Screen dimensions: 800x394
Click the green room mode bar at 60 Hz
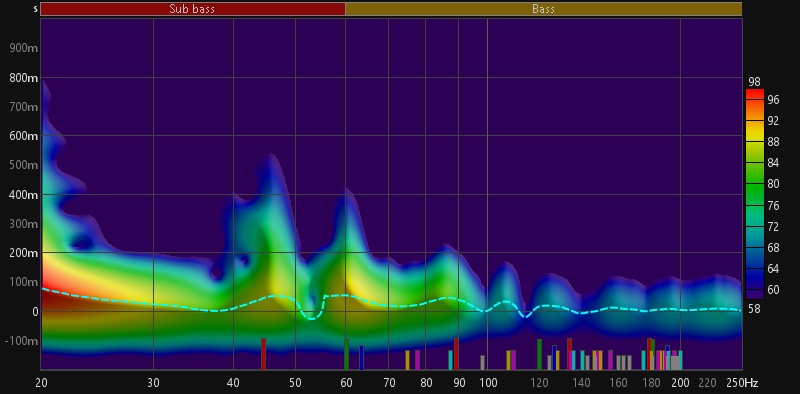(346, 354)
